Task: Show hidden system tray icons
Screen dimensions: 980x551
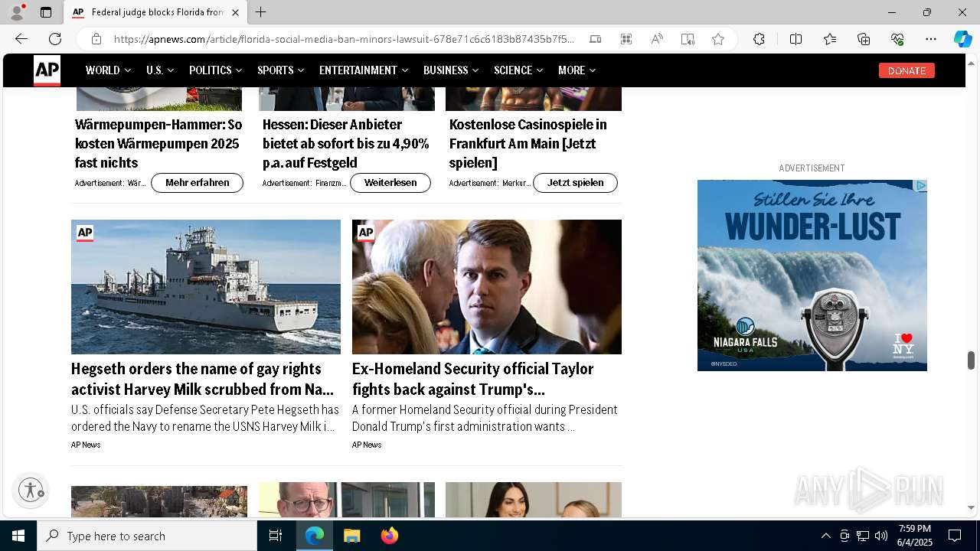Action: pos(825,536)
